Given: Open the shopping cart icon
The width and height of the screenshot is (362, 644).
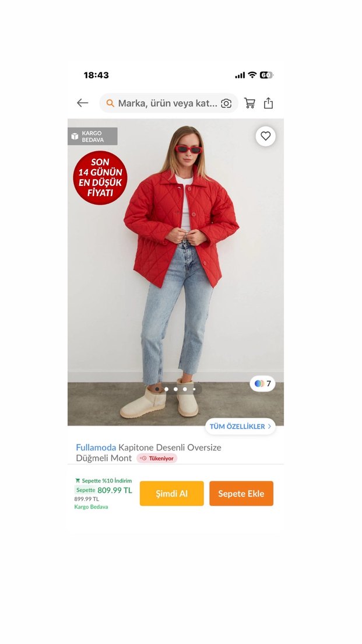Looking at the screenshot, I should [249, 103].
